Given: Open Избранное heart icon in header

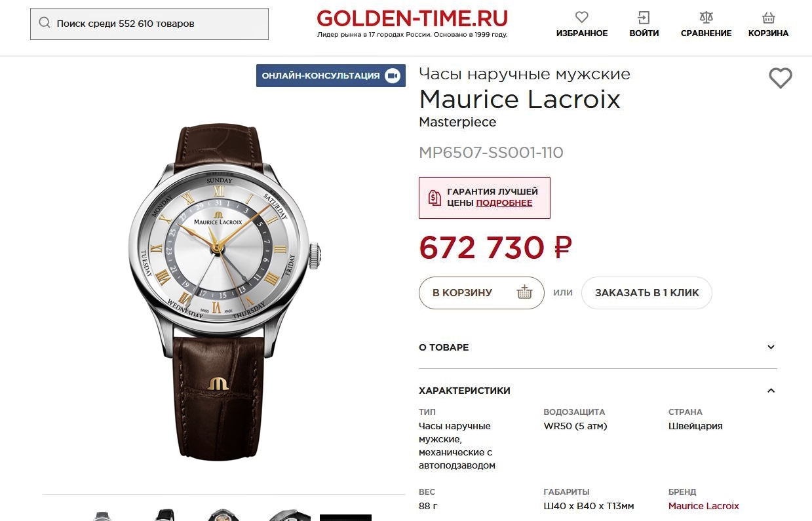Looking at the screenshot, I should pos(582,18).
